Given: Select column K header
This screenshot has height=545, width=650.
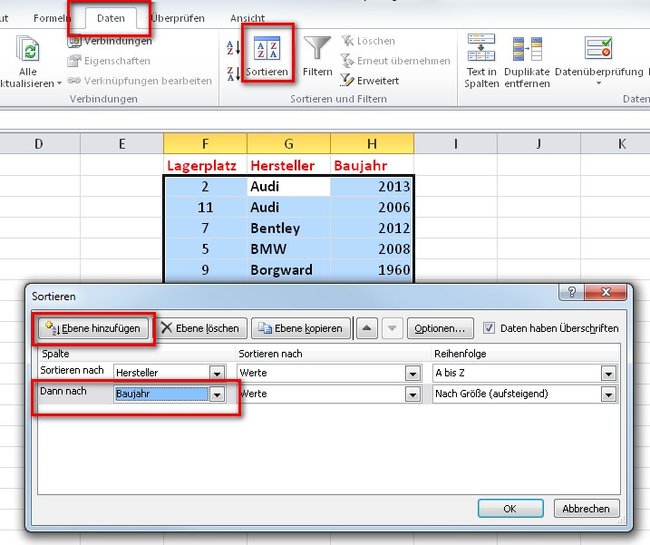Looking at the screenshot, I should coord(616,143).
